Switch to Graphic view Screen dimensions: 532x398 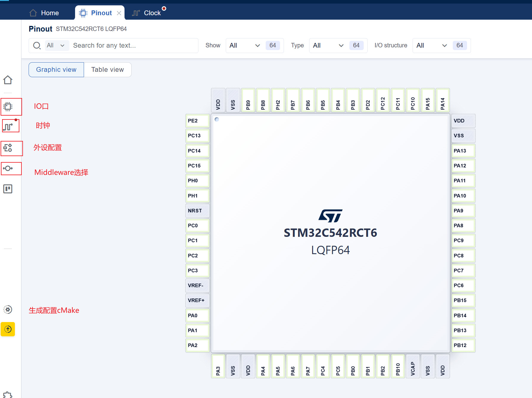click(56, 70)
